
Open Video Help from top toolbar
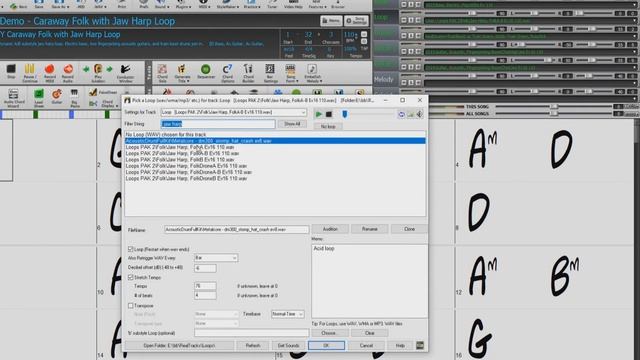coord(293,4)
